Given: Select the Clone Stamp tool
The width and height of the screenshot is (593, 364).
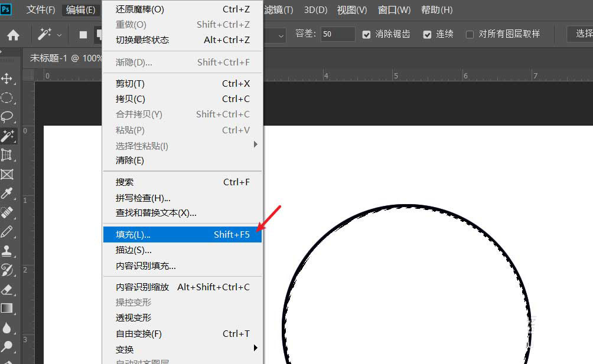Looking at the screenshot, I should coord(7,251).
